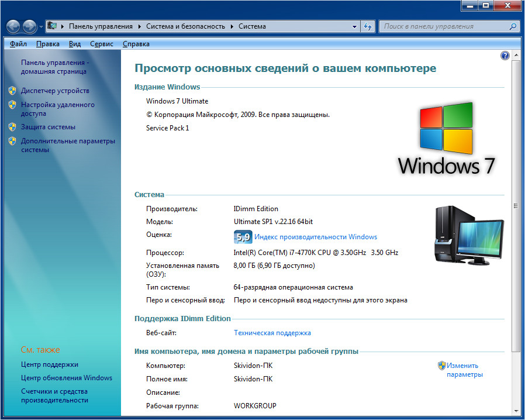
Task: Maximize the window
Action: point(486,6)
